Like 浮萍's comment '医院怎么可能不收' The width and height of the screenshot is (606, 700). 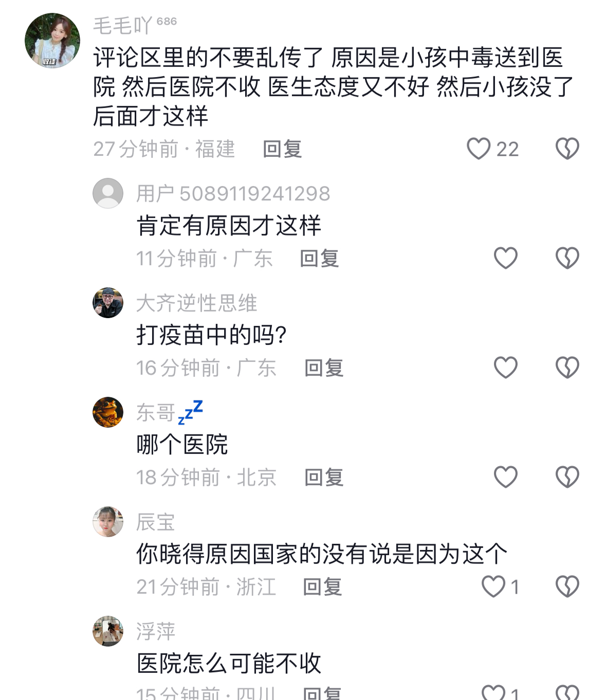pos(493,693)
